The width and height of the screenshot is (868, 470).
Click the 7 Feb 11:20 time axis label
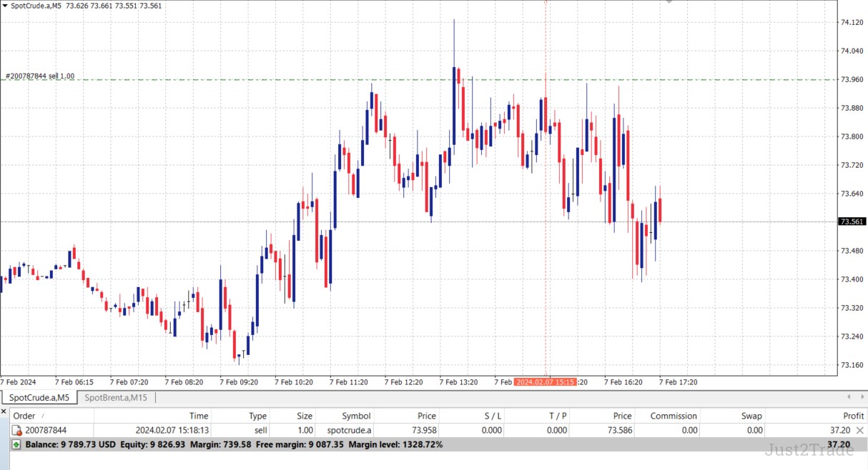[349, 382]
